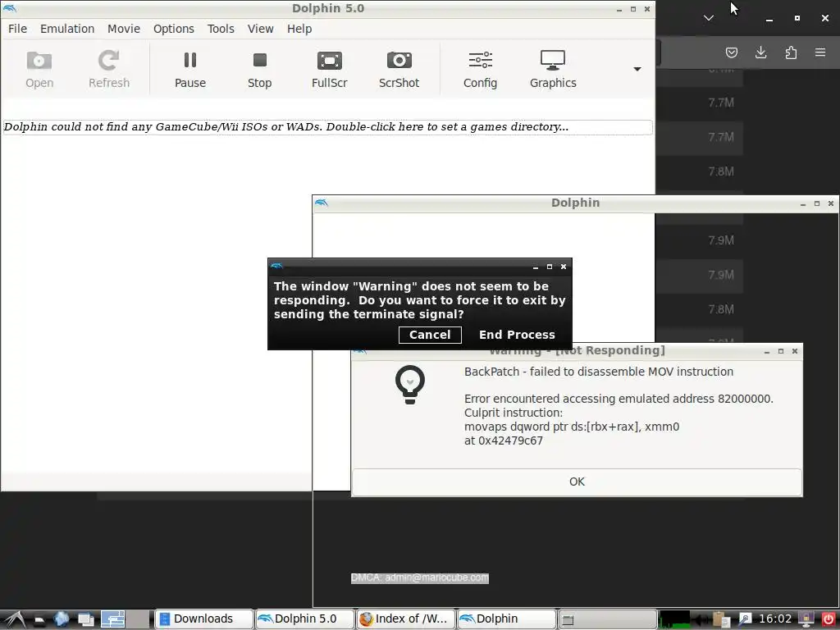The height and width of the screenshot is (630, 840).
Task: Open the Firefox hamburger application menu
Action: click(820, 52)
